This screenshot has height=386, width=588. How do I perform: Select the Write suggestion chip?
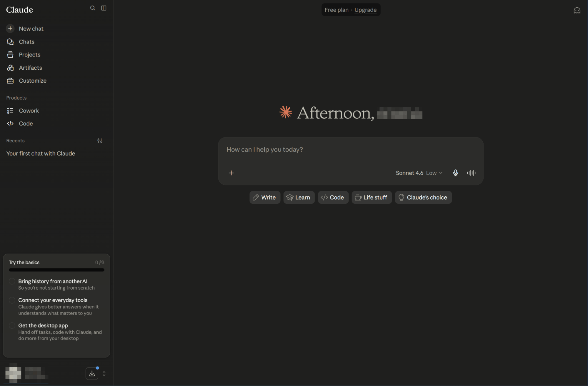click(265, 197)
